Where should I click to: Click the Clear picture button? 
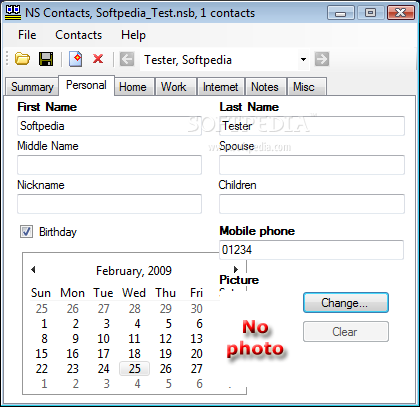coord(346,332)
